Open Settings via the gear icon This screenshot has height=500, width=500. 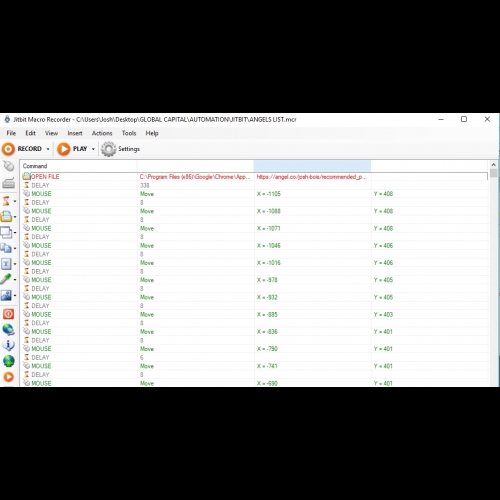(121, 149)
